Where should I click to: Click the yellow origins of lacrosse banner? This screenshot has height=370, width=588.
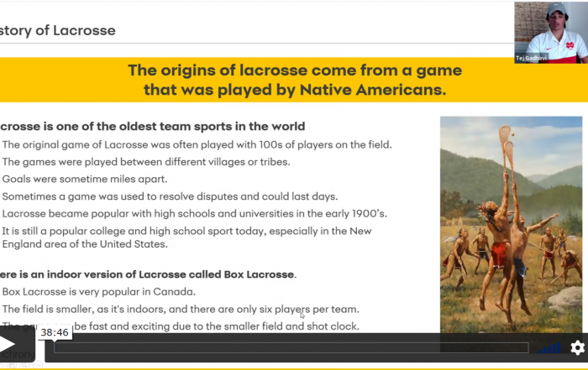(286, 80)
